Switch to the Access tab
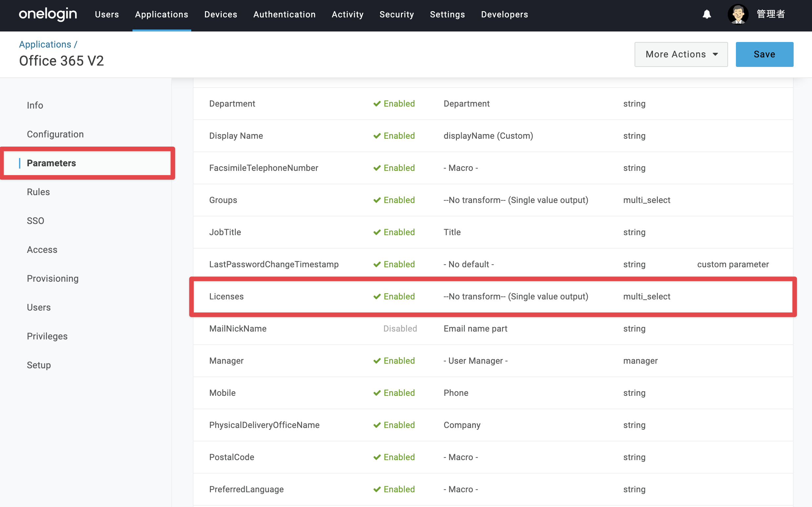 pos(42,250)
